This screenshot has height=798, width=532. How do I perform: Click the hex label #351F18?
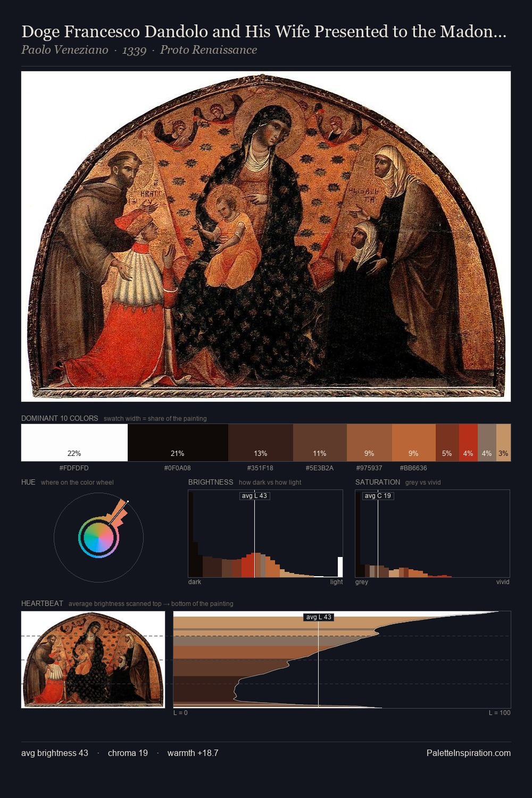[260, 468]
